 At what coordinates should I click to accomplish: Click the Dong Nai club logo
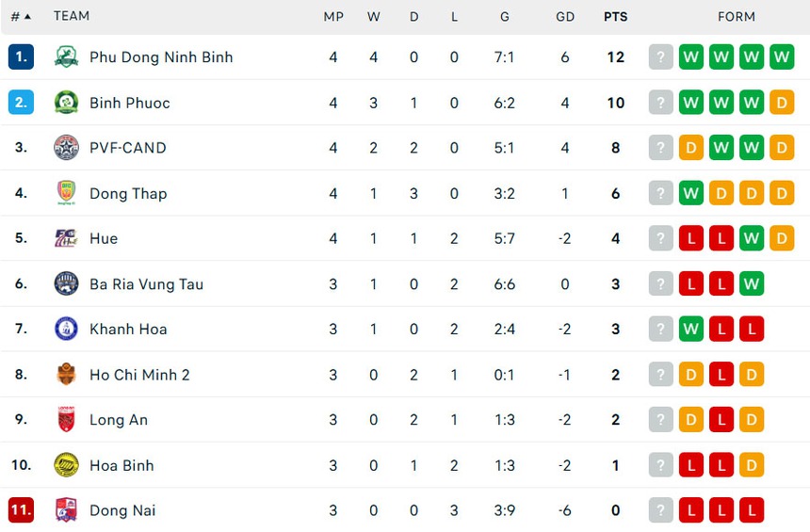66,510
